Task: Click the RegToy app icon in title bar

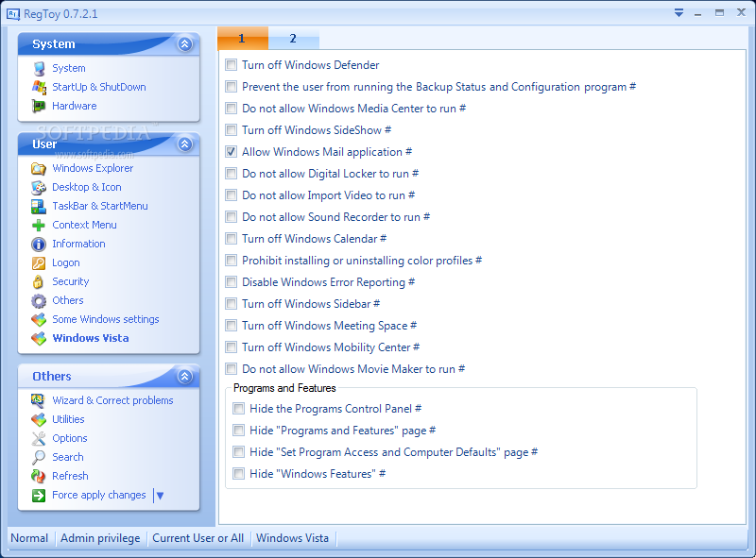Action: [x=13, y=14]
